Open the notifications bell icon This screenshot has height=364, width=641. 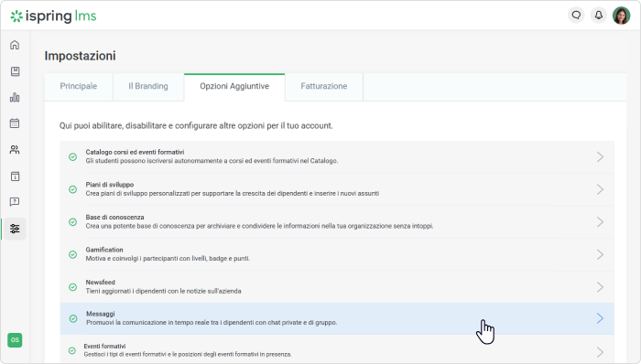(599, 16)
